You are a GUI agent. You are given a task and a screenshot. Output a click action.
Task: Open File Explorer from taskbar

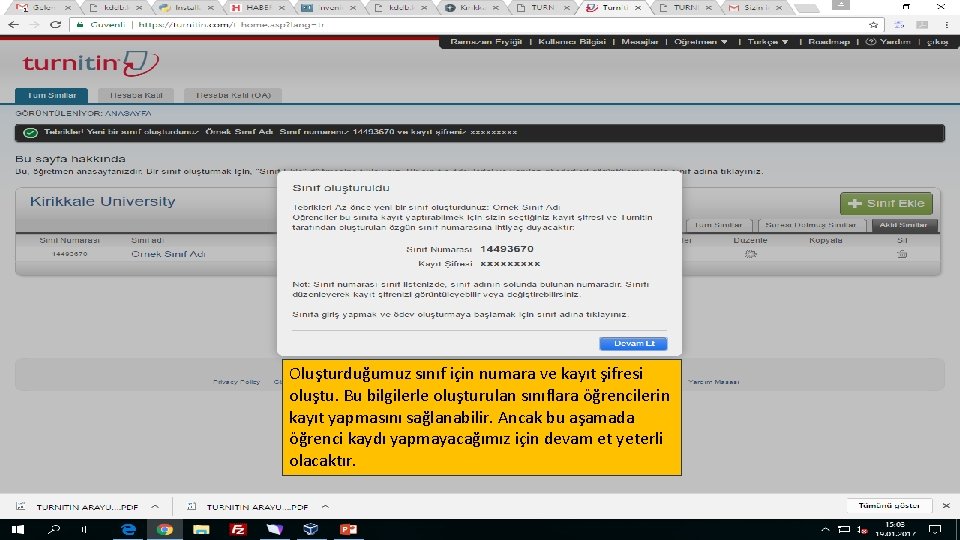[x=201, y=530]
